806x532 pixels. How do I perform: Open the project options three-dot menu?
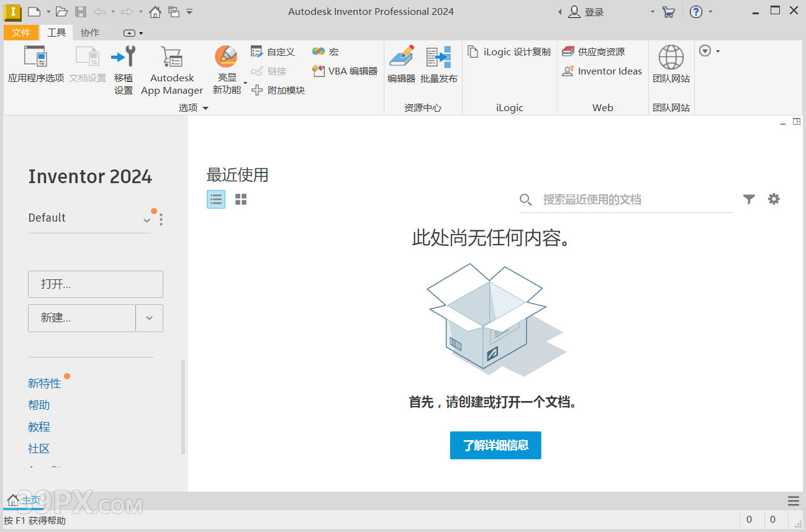tap(161, 219)
